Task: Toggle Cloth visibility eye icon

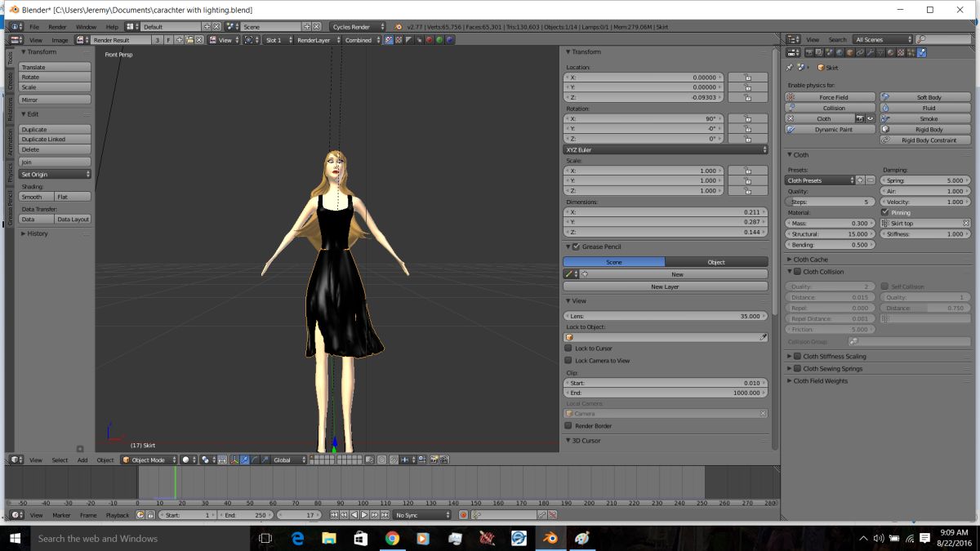Action: pos(870,118)
